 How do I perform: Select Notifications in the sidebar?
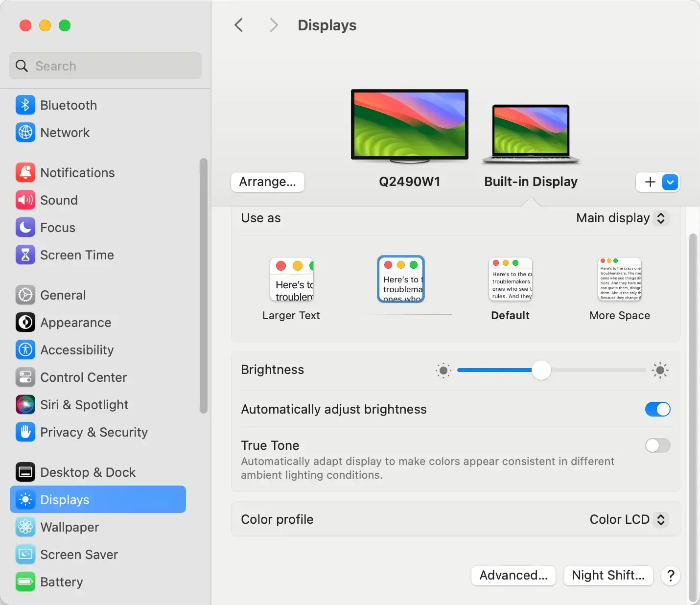coord(77,172)
